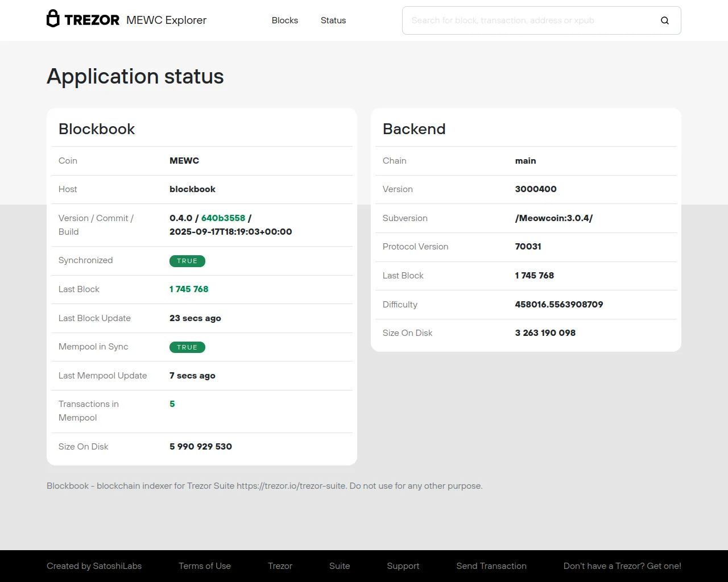Open commit link 640b3558

[x=223, y=218]
